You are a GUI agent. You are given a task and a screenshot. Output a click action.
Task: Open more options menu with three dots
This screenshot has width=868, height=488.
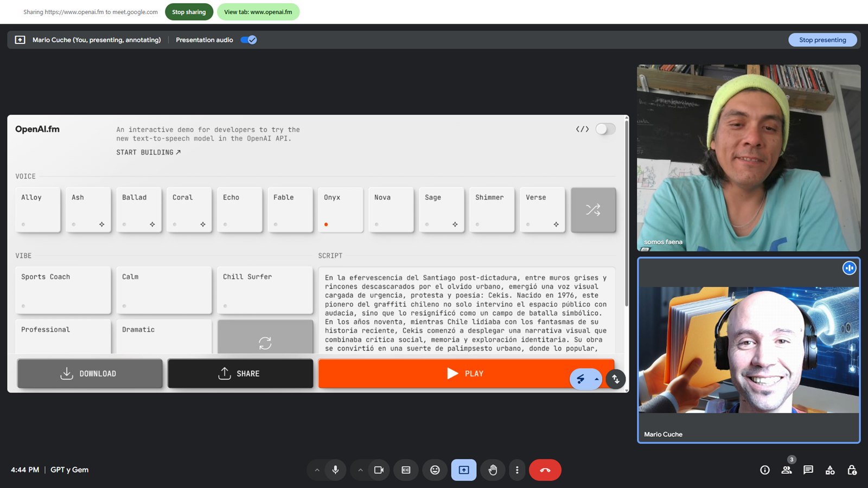517,470
